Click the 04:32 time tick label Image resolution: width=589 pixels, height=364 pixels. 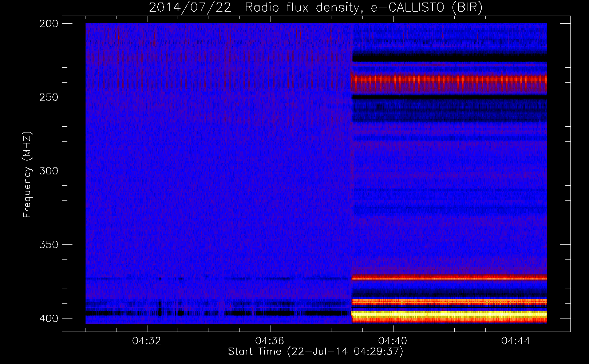(147, 341)
